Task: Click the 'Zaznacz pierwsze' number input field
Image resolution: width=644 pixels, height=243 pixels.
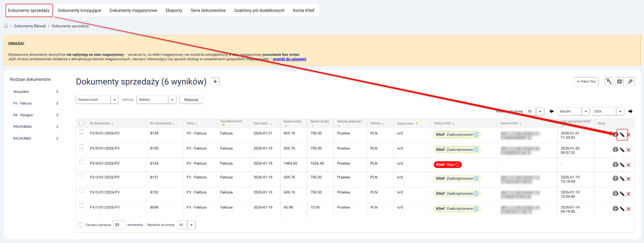Action: (x=119, y=225)
